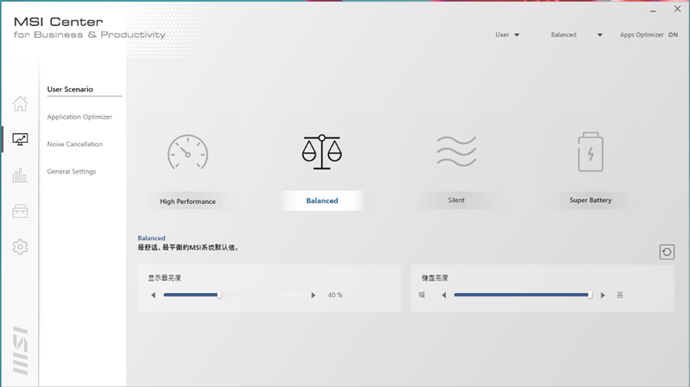Click the Super Battery icon
The width and height of the screenshot is (690, 387).
coord(591,152)
